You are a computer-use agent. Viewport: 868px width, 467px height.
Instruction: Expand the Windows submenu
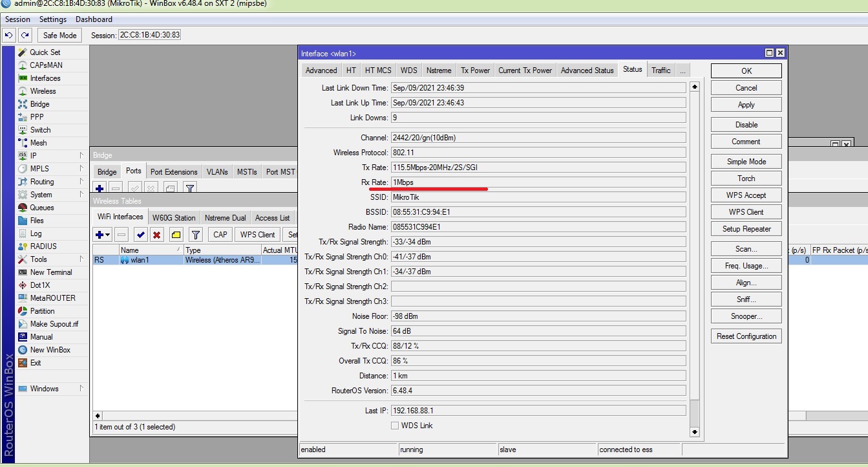click(81, 389)
